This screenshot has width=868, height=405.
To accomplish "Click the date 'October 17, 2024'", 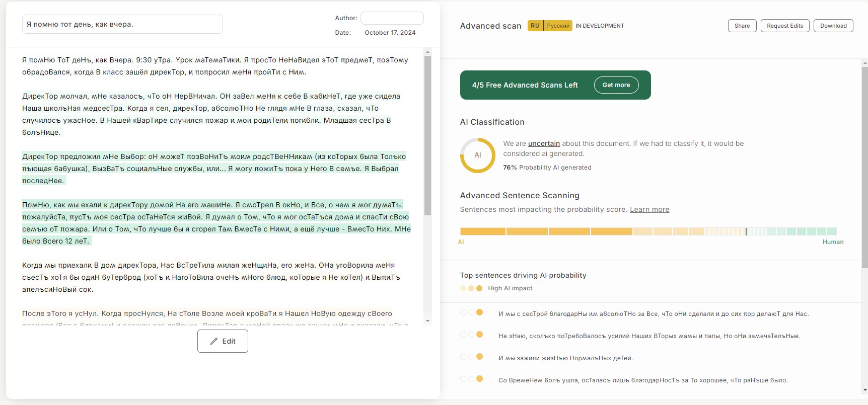I will pos(390,33).
